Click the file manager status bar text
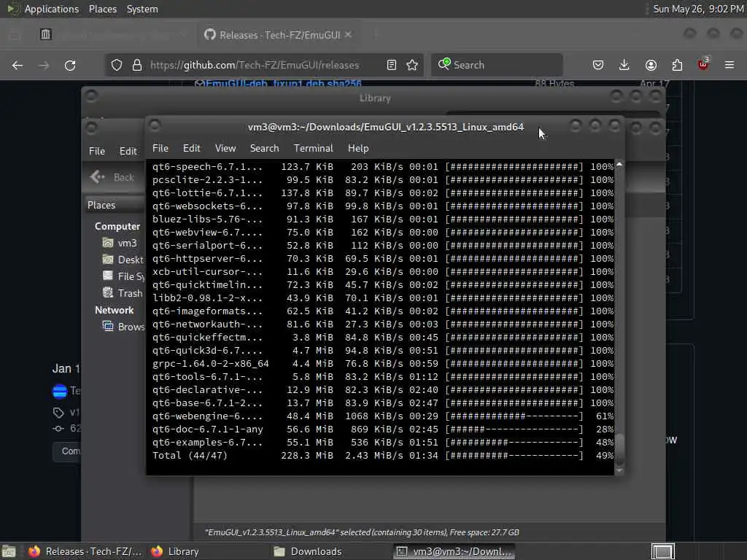 click(x=362, y=532)
